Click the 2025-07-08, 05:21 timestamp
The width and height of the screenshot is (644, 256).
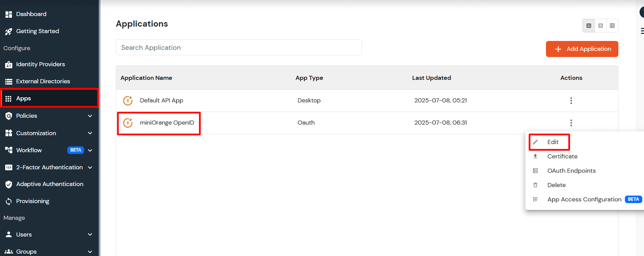[440, 100]
